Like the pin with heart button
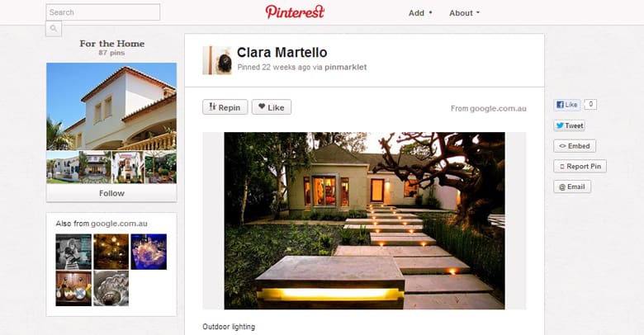The height and width of the screenshot is (335, 644). pos(272,107)
